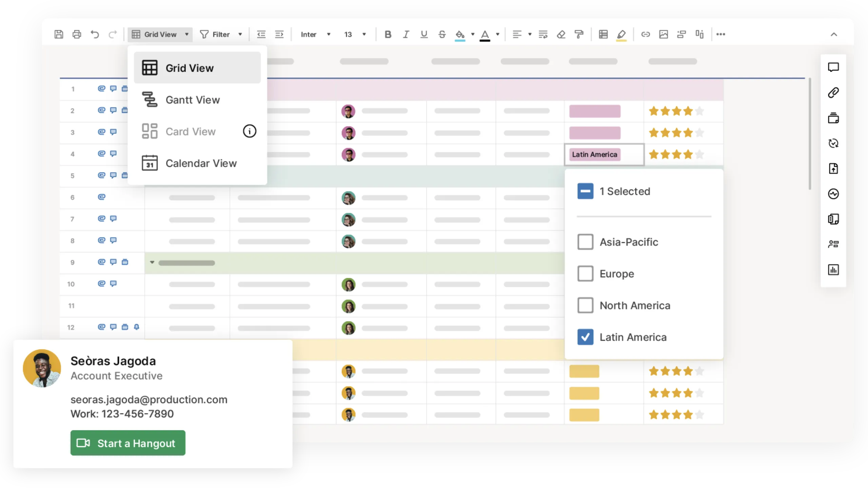868x488 pixels.
Task: Toggle Bold formatting
Action: tap(388, 34)
